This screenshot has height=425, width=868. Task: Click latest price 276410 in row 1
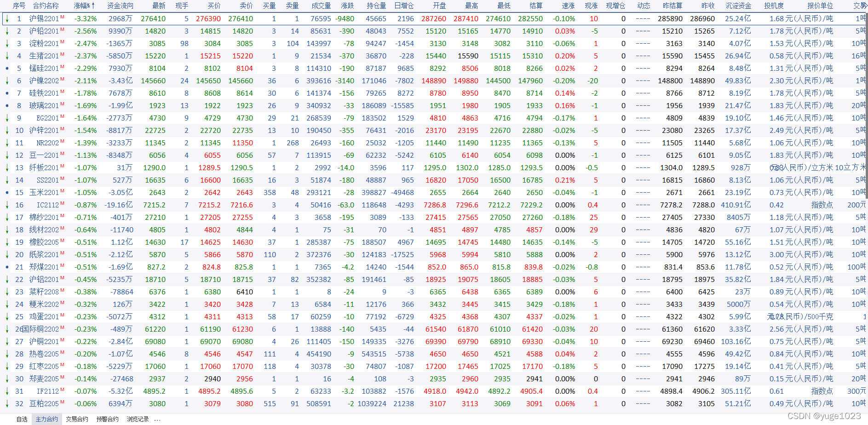point(153,19)
